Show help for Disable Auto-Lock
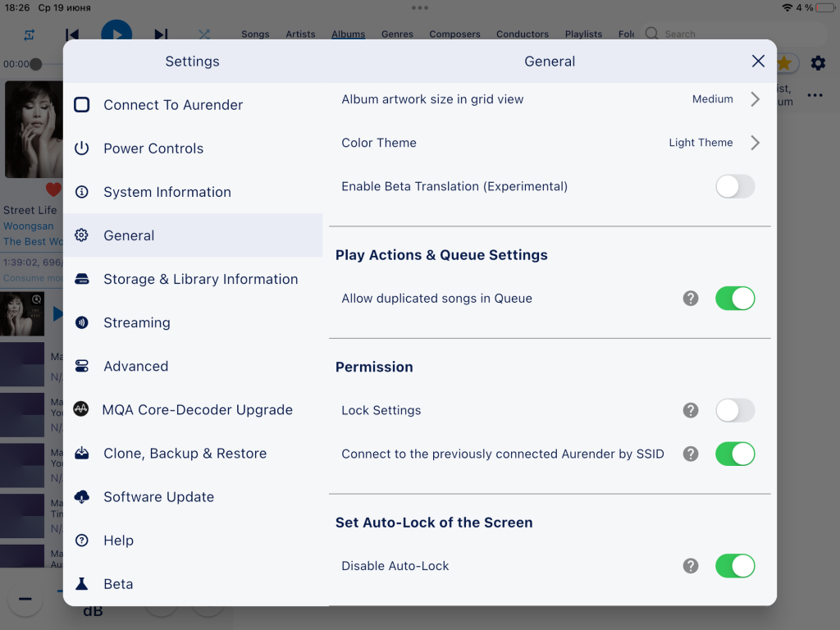 pos(691,566)
